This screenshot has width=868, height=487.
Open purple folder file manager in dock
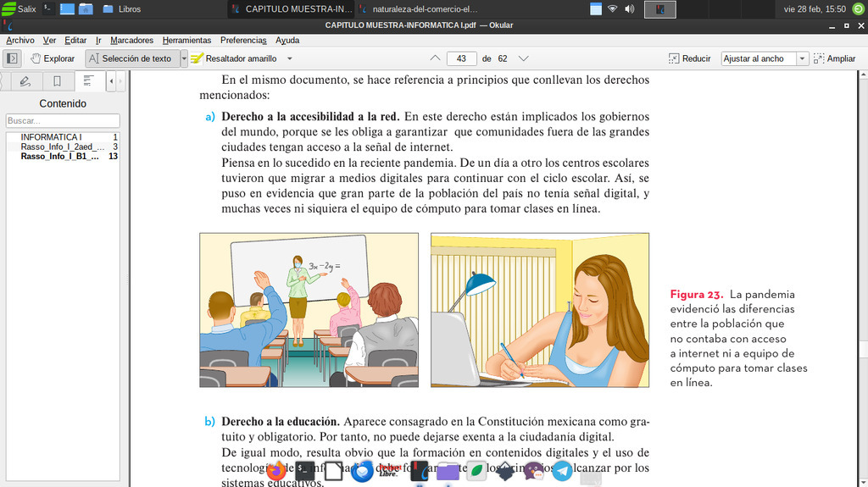[x=448, y=472]
